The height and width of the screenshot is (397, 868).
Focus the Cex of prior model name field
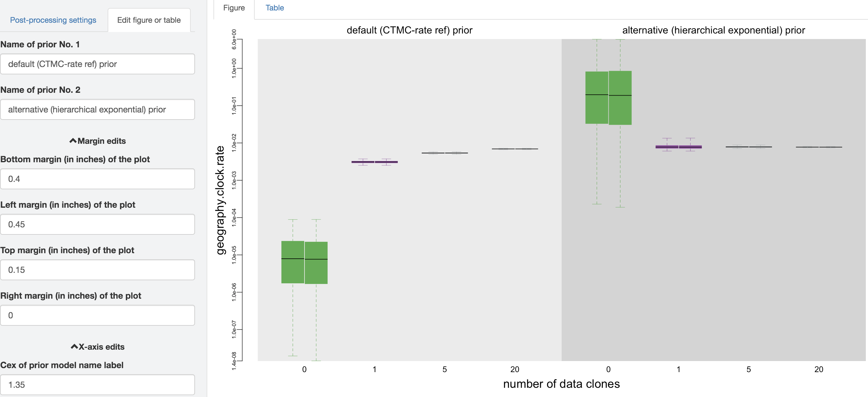[x=98, y=384]
